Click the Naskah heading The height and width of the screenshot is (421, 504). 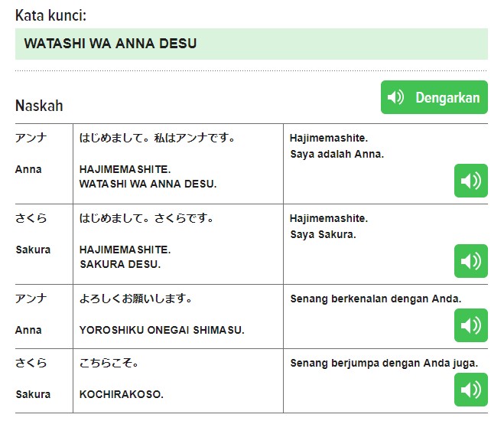pos(39,106)
